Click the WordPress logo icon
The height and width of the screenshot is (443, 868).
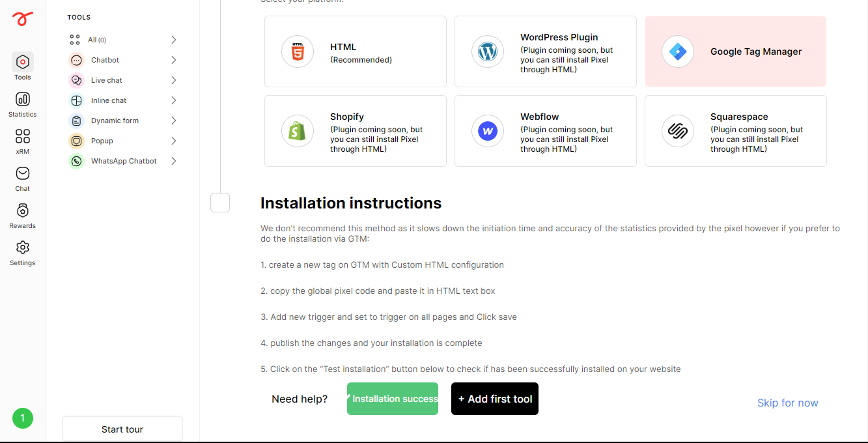pyautogui.click(x=488, y=51)
